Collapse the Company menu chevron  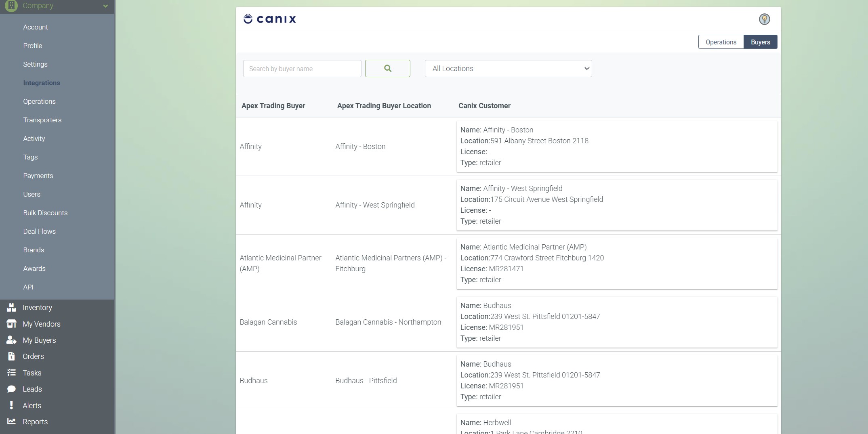pos(105,6)
